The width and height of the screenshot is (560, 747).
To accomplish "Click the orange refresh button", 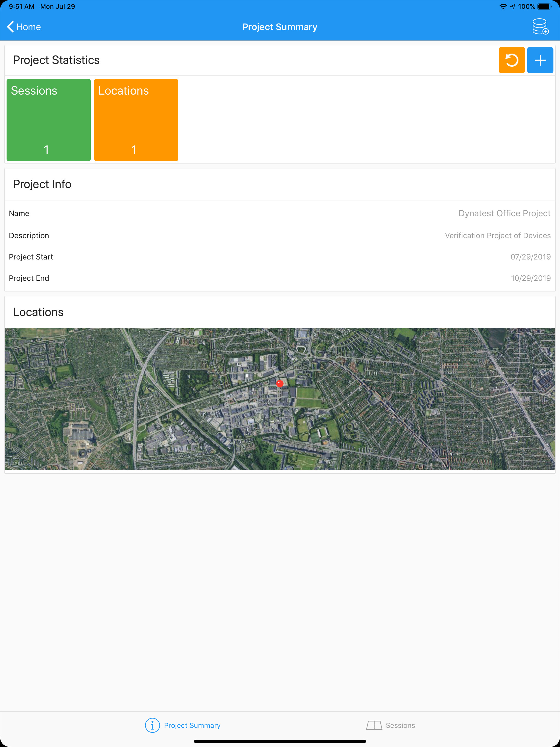I will (x=511, y=60).
